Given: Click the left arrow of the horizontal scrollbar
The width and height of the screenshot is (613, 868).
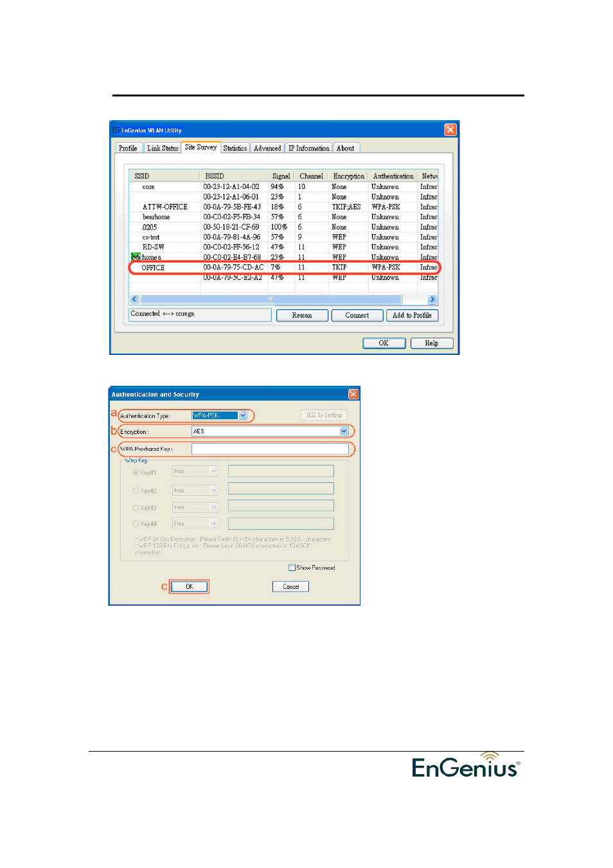Looking at the screenshot, I should click(134, 299).
